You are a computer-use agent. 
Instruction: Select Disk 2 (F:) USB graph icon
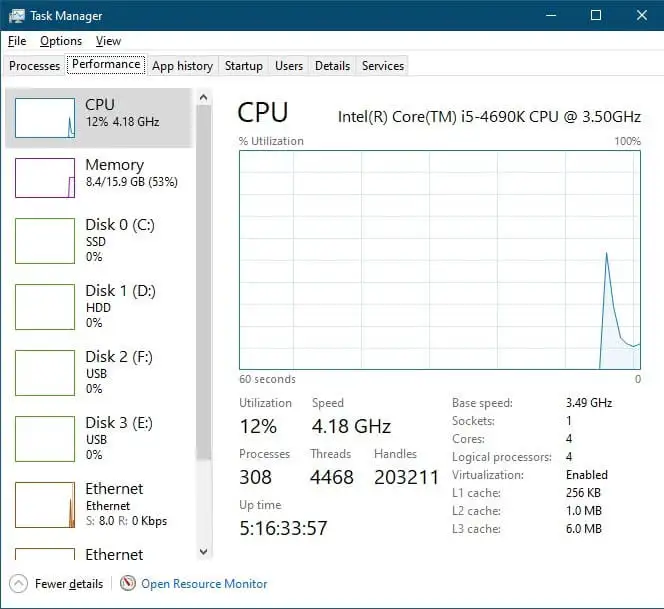[x=45, y=373]
